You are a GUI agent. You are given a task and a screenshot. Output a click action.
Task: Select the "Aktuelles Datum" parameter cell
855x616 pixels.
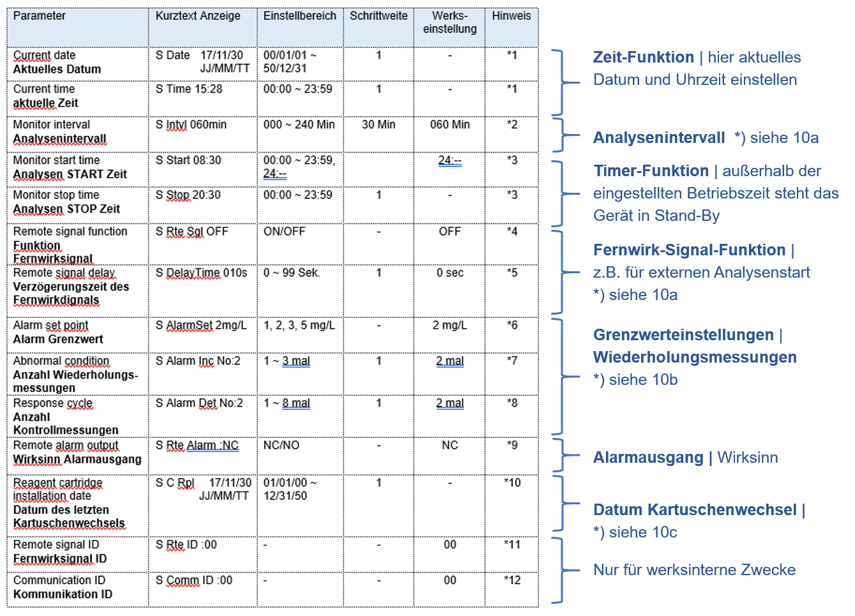[57, 69]
